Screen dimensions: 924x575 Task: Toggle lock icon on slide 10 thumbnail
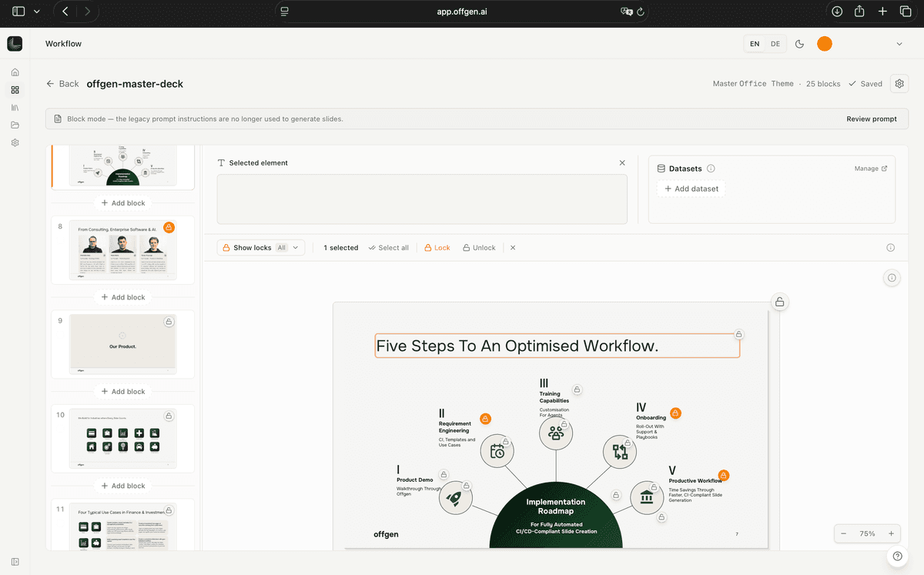tap(169, 416)
